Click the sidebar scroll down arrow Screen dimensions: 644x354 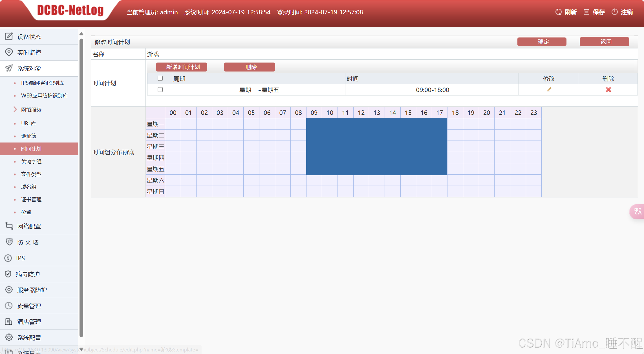pos(81,349)
